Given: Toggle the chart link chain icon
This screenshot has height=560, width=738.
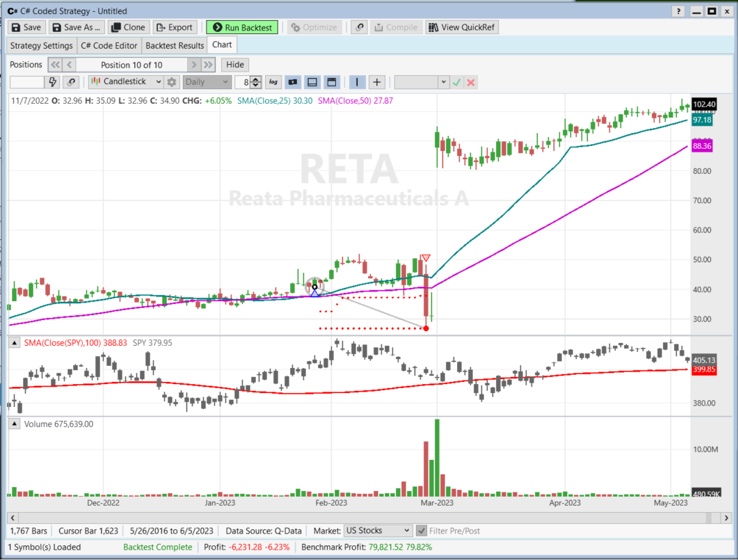Looking at the screenshot, I should pyautogui.click(x=71, y=82).
